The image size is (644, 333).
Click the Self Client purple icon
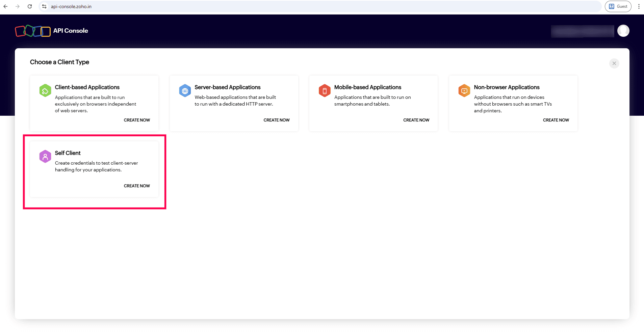point(45,156)
